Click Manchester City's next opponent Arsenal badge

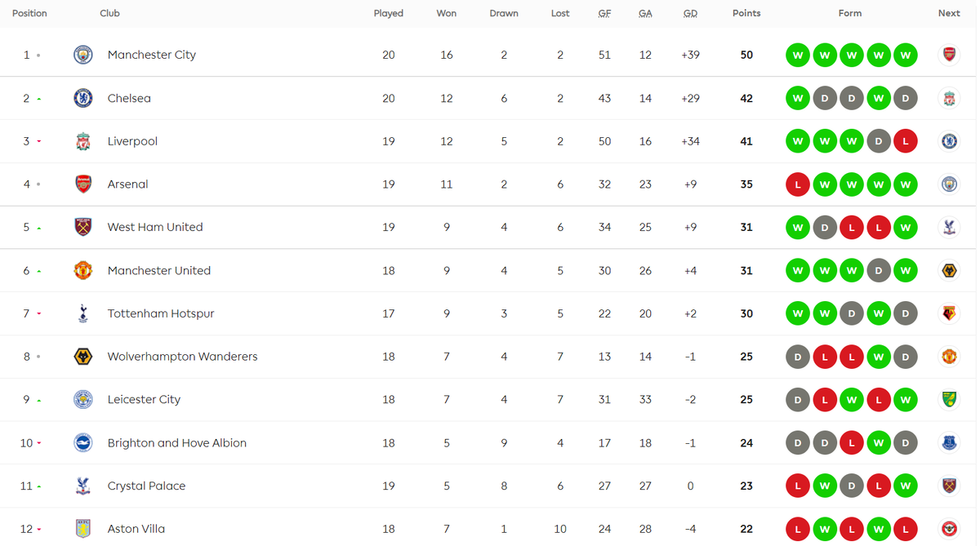[949, 55]
